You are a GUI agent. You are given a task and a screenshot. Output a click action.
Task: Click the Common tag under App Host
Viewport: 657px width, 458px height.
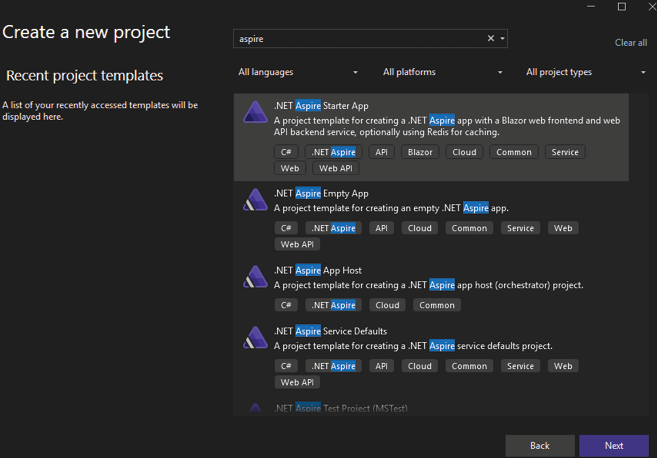click(437, 305)
